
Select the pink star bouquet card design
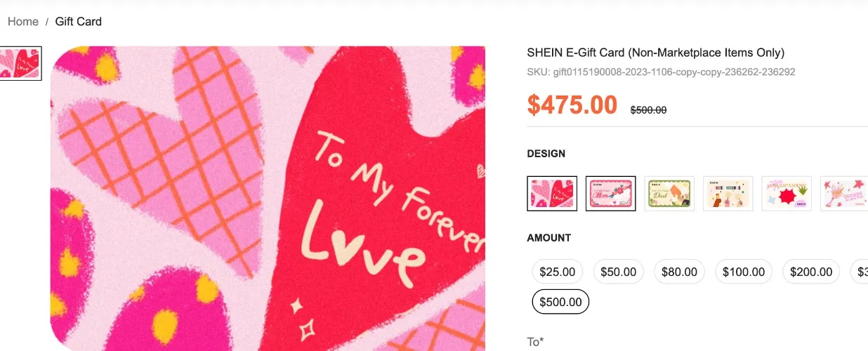point(844,193)
